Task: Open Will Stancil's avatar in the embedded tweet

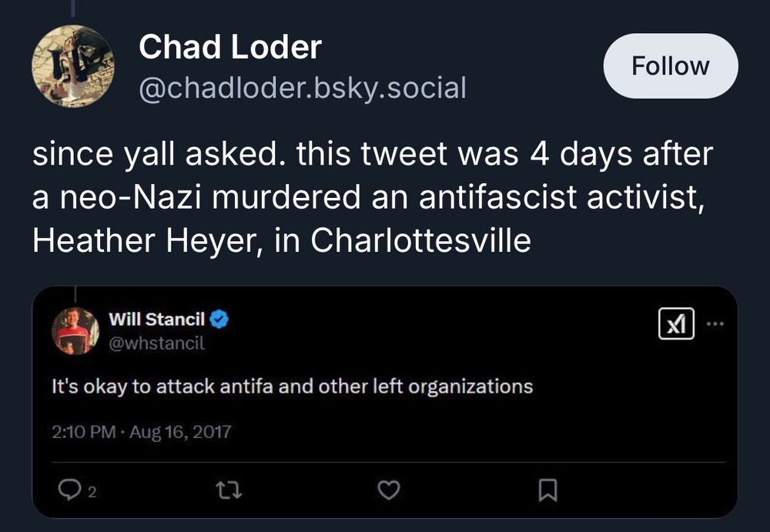Action: coord(75,331)
